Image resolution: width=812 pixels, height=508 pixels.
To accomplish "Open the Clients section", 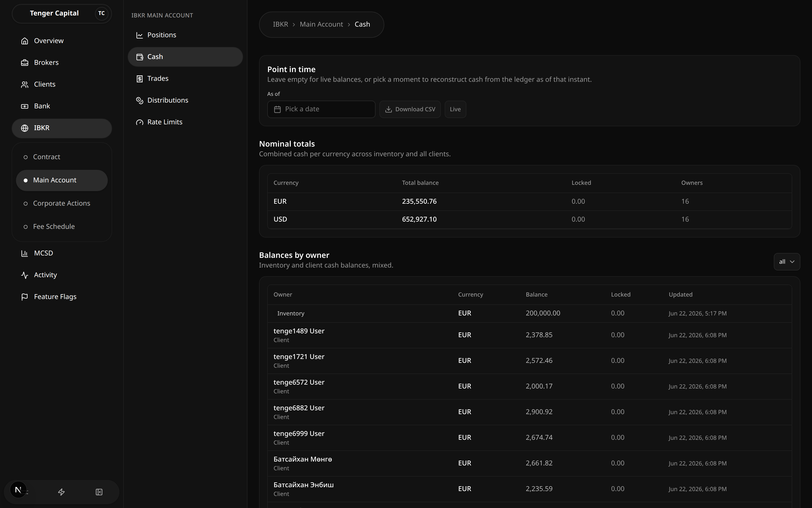I will click(62, 85).
